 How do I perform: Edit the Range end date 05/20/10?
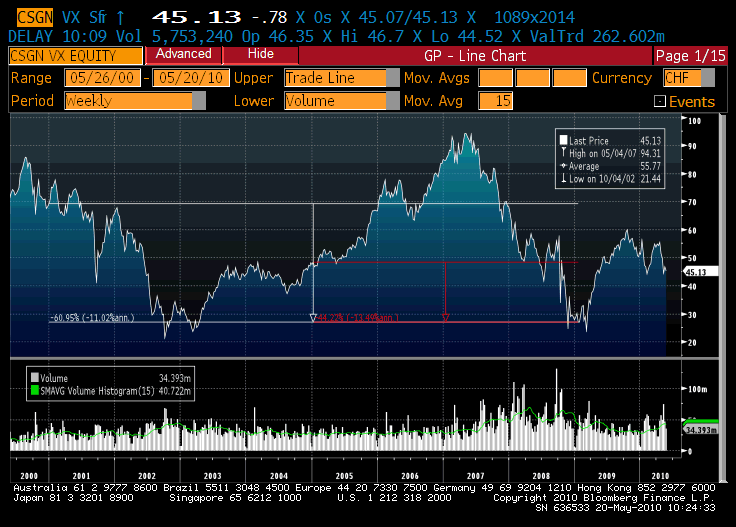tap(191, 78)
